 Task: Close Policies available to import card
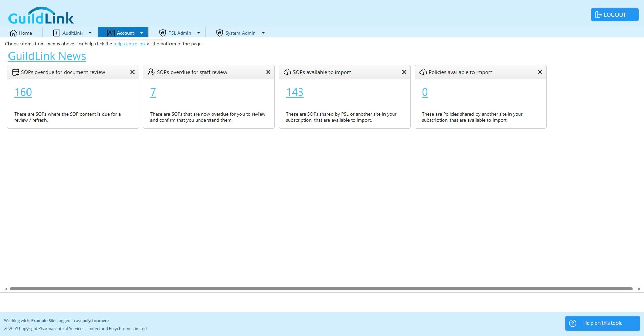click(x=540, y=72)
